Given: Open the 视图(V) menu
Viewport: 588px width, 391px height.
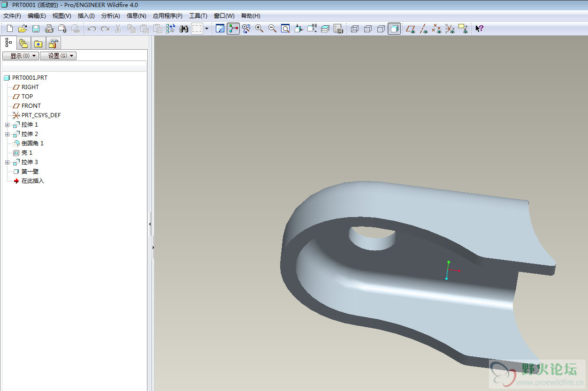Looking at the screenshot, I should [x=61, y=16].
